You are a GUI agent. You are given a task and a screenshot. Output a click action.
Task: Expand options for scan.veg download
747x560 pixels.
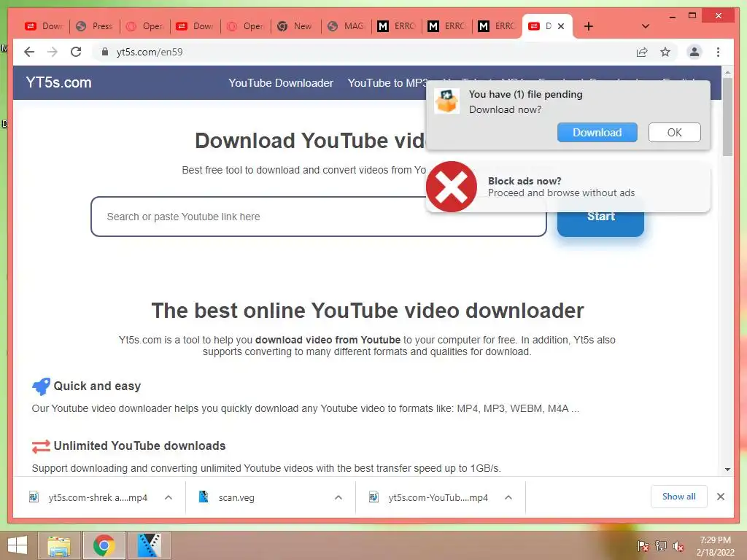[338, 497]
